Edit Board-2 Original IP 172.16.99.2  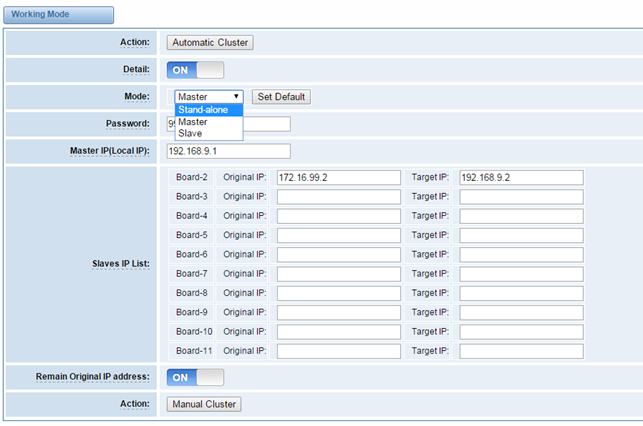pyautogui.click(x=339, y=178)
